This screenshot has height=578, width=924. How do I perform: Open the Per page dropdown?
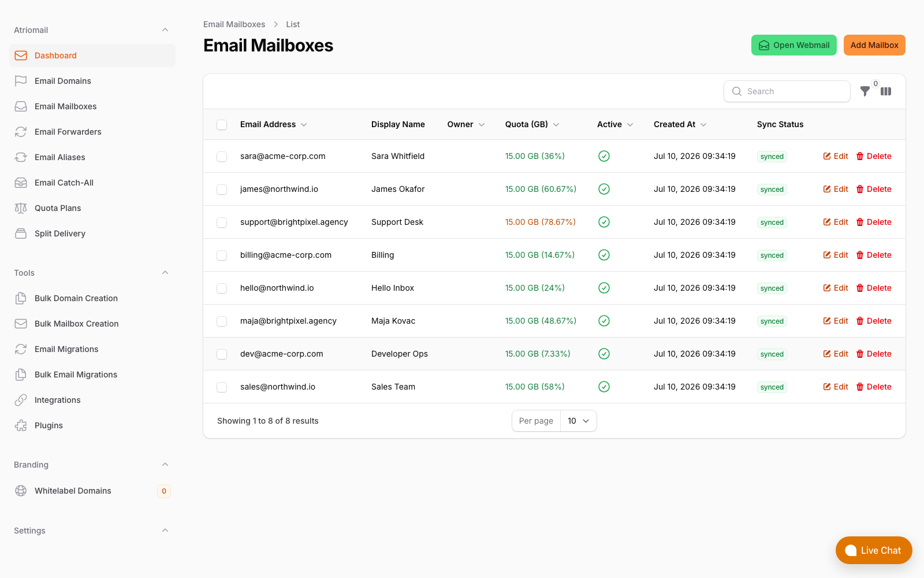point(578,421)
